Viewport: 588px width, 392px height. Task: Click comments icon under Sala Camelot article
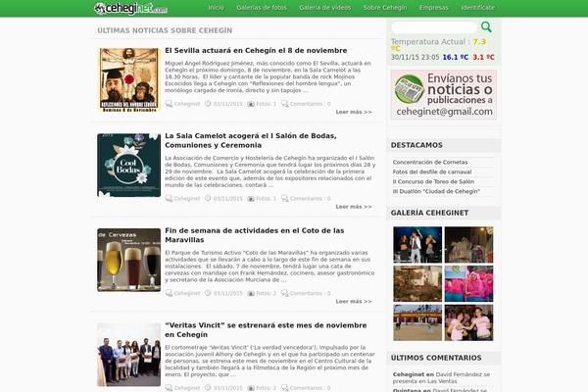[x=284, y=198]
